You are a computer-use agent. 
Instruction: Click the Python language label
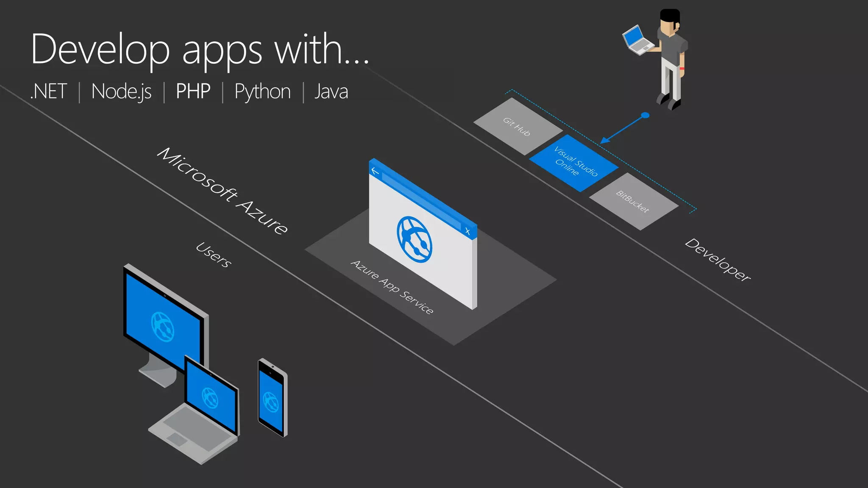tap(262, 91)
